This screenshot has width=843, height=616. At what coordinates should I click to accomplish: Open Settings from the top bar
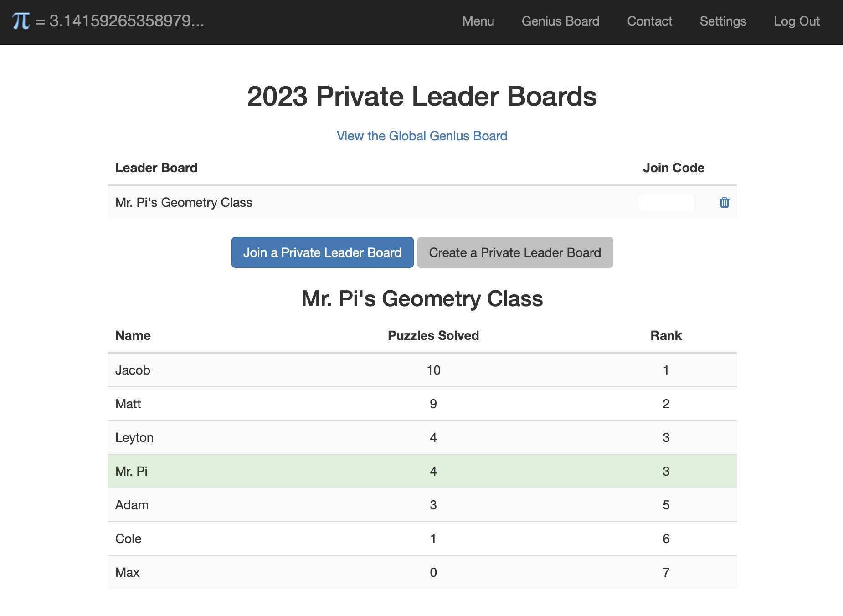point(723,21)
